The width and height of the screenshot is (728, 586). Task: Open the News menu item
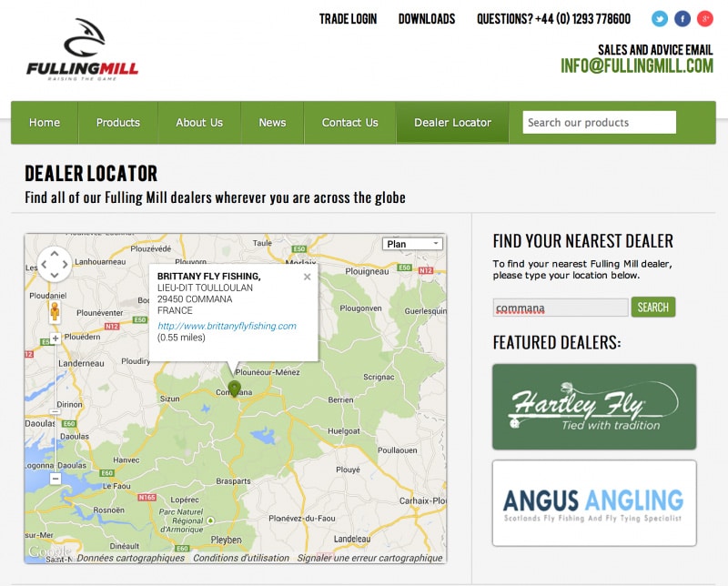(x=272, y=123)
